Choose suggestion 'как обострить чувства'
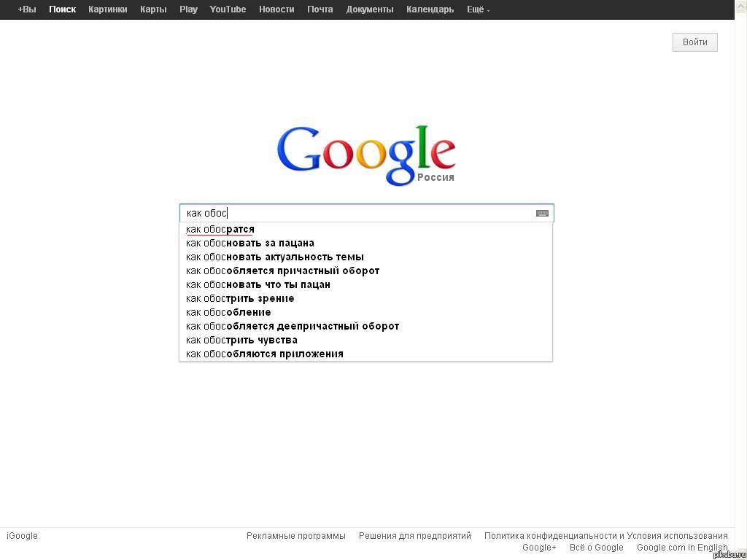Screen dimensions: 747x560 pyautogui.click(x=366, y=340)
